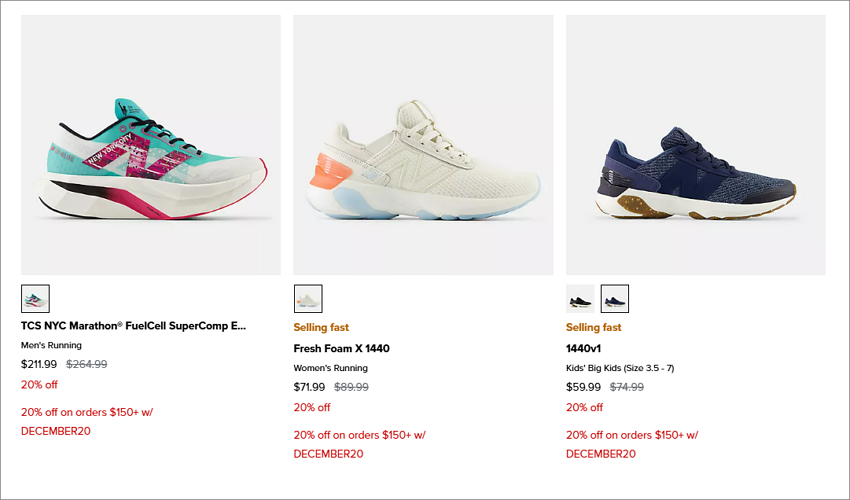Open the navy 1440v1 kids shoe image
The width and height of the screenshot is (850, 500).
(696, 145)
